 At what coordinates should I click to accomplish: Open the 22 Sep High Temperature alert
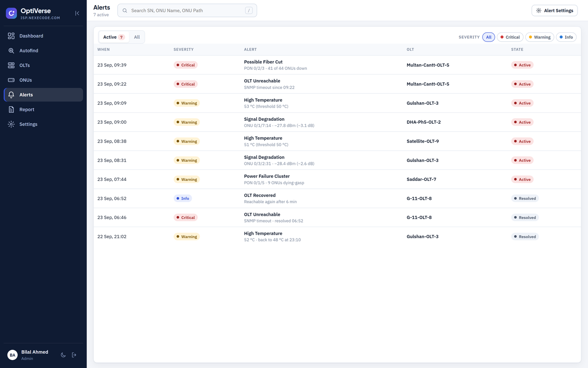337,236
